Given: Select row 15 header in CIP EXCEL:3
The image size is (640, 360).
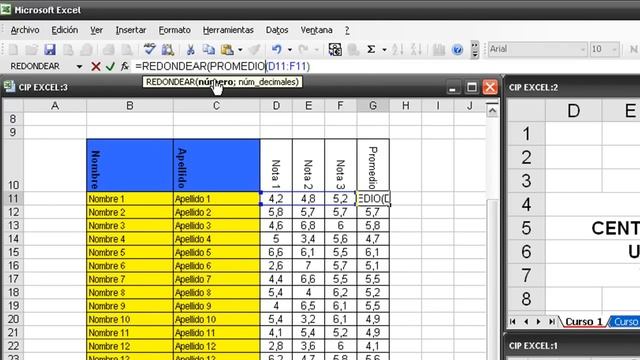Looking at the screenshot, I should pyautogui.click(x=13, y=252).
